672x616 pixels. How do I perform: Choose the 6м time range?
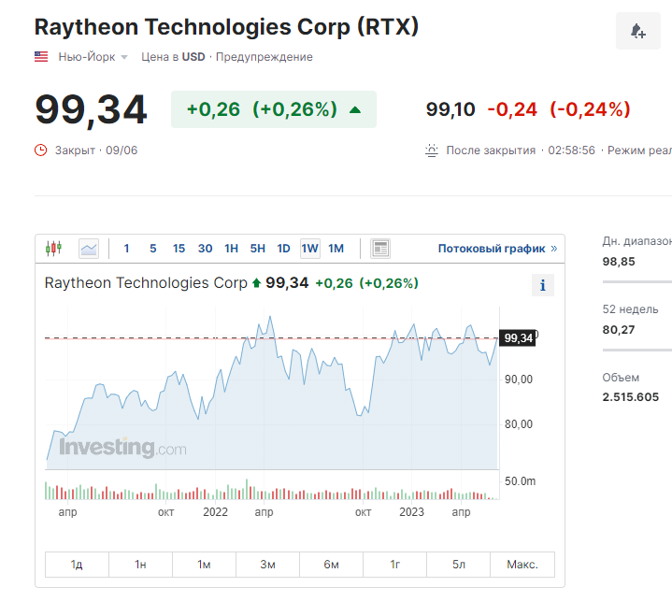click(331, 565)
